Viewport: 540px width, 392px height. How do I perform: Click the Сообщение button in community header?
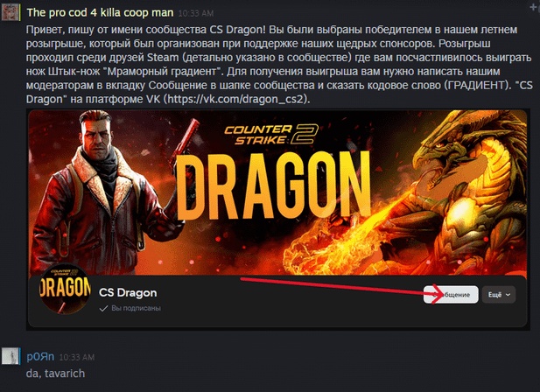pyautogui.click(x=451, y=295)
